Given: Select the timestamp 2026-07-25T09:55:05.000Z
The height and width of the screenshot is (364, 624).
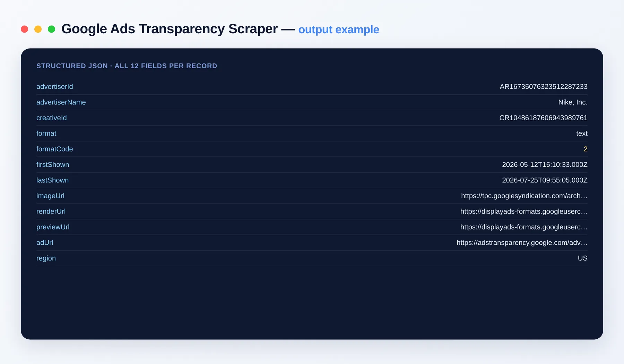Looking at the screenshot, I should [x=545, y=180].
